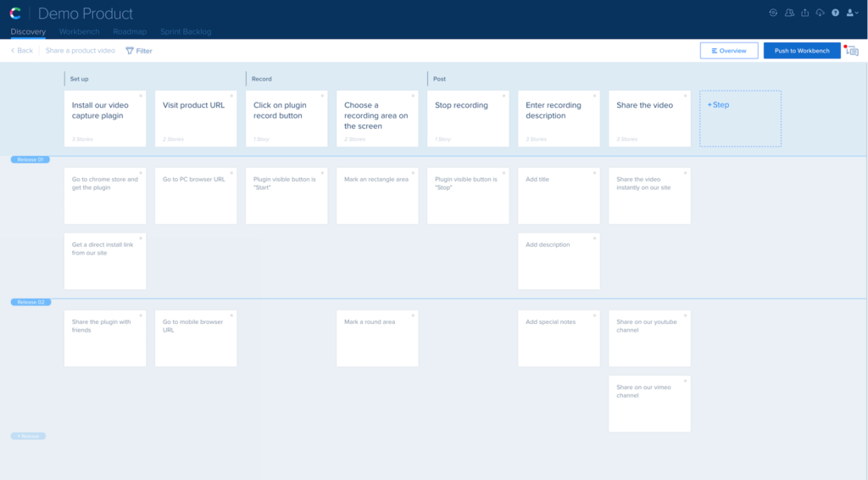This screenshot has height=480, width=868.
Task: Switch to the Roadmap tab
Action: (130, 31)
